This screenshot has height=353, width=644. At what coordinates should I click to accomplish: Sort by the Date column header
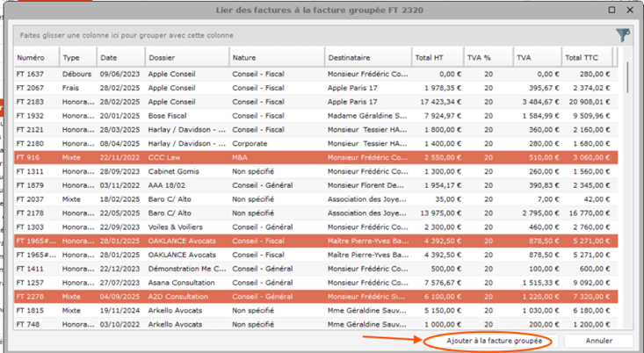pyautogui.click(x=119, y=56)
